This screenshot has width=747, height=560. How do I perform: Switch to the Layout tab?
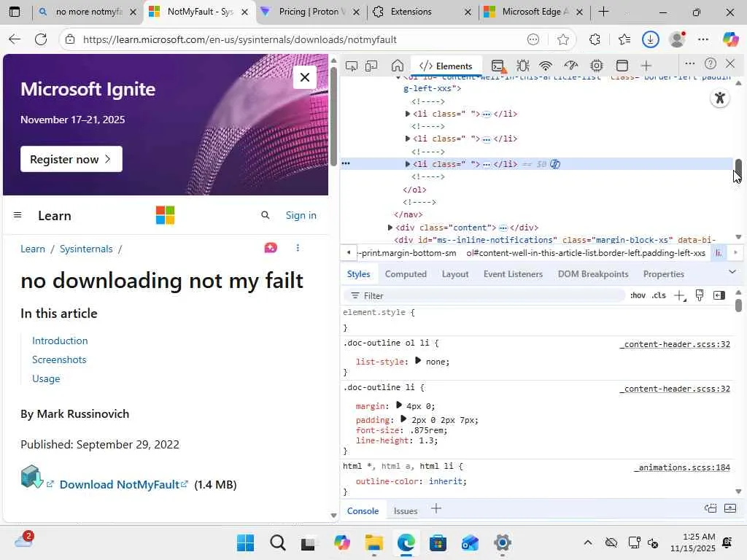455,274
